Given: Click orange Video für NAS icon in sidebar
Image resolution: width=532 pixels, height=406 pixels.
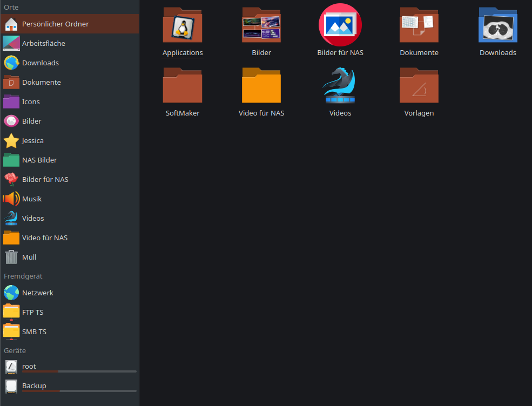Looking at the screenshot, I should 11,238.
